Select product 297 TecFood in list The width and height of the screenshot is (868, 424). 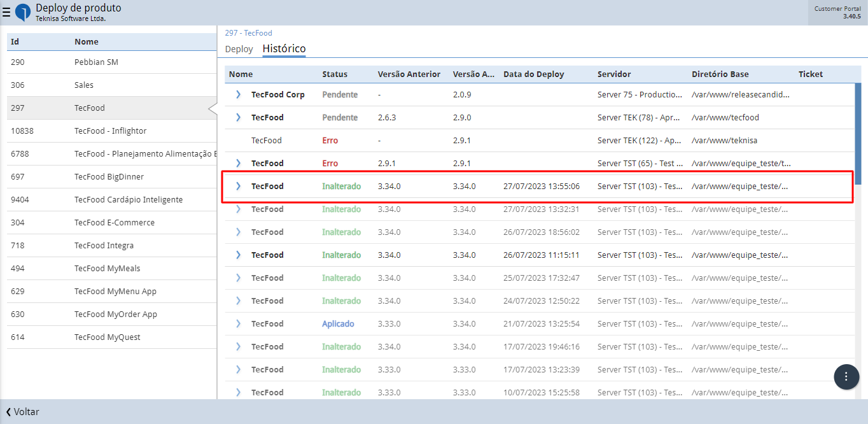(x=112, y=108)
